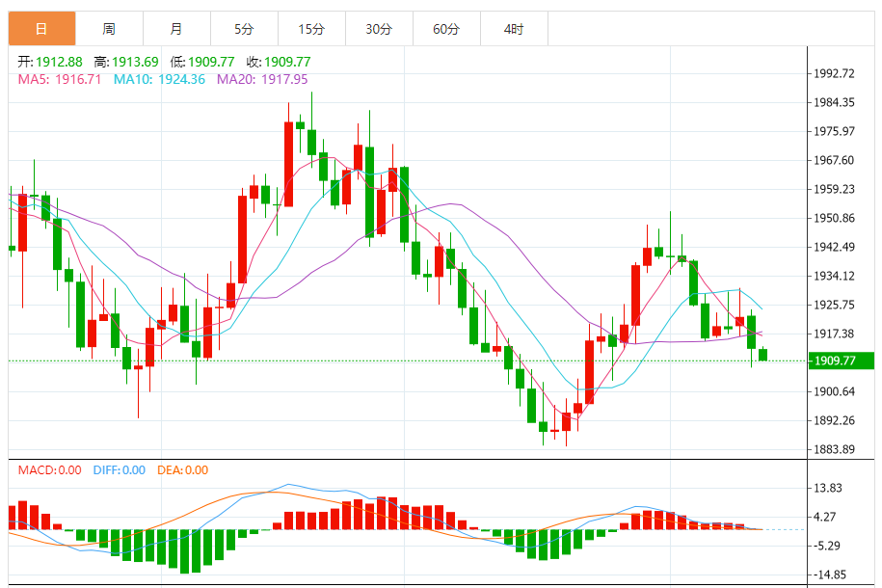Open the 15分 interval tab
The image size is (882, 588).
(311, 29)
